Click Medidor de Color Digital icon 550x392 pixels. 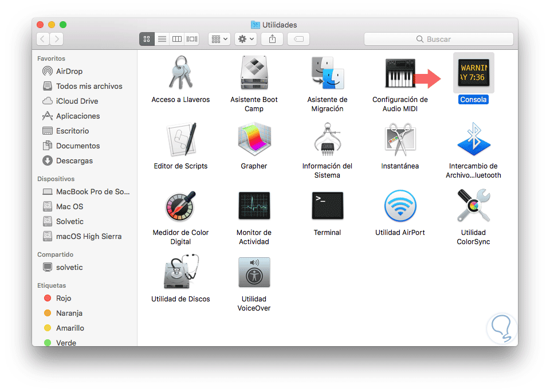(180, 206)
